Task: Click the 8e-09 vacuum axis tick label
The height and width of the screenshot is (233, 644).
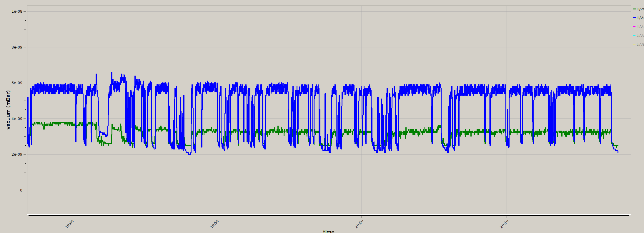Action: 17,47
